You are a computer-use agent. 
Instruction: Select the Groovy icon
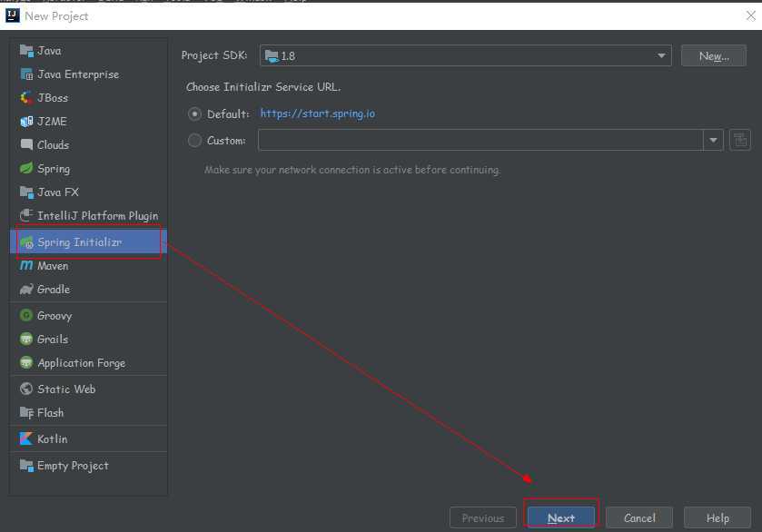26,315
